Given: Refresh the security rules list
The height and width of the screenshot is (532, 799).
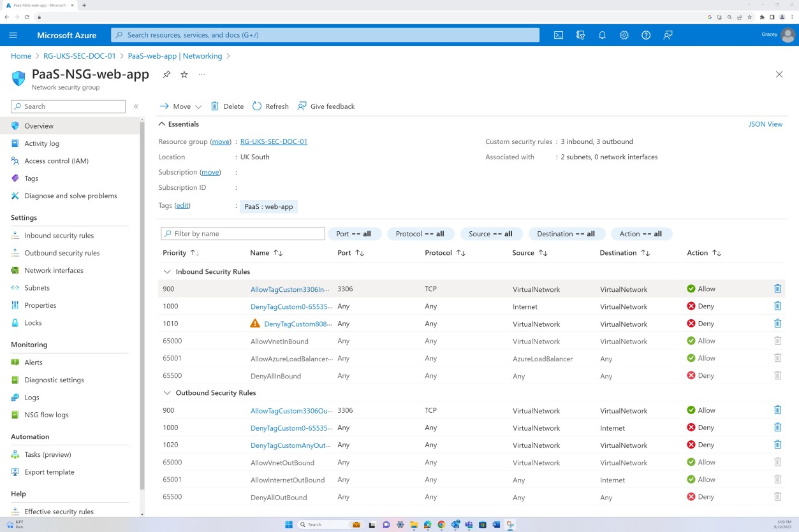Looking at the screenshot, I should (270, 106).
